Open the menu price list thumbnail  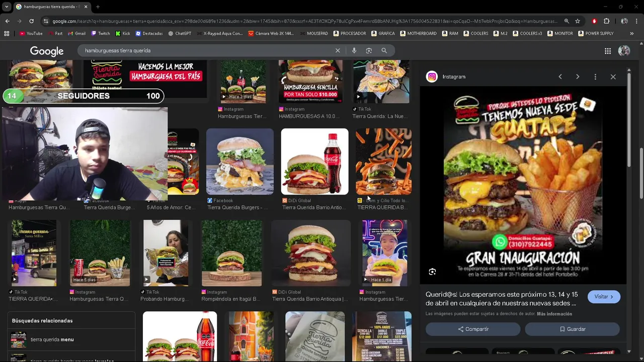pos(382,336)
